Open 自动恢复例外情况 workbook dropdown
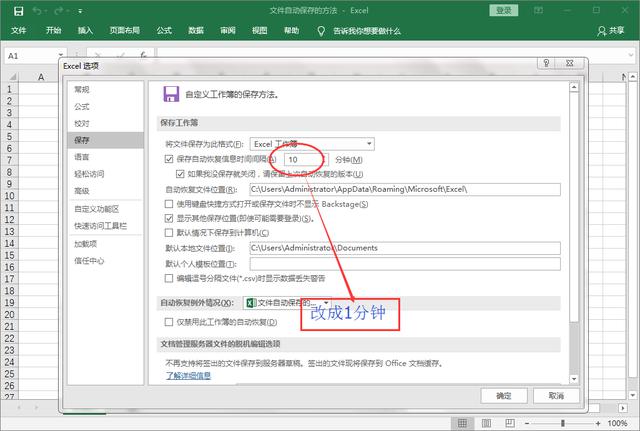 click(x=287, y=303)
